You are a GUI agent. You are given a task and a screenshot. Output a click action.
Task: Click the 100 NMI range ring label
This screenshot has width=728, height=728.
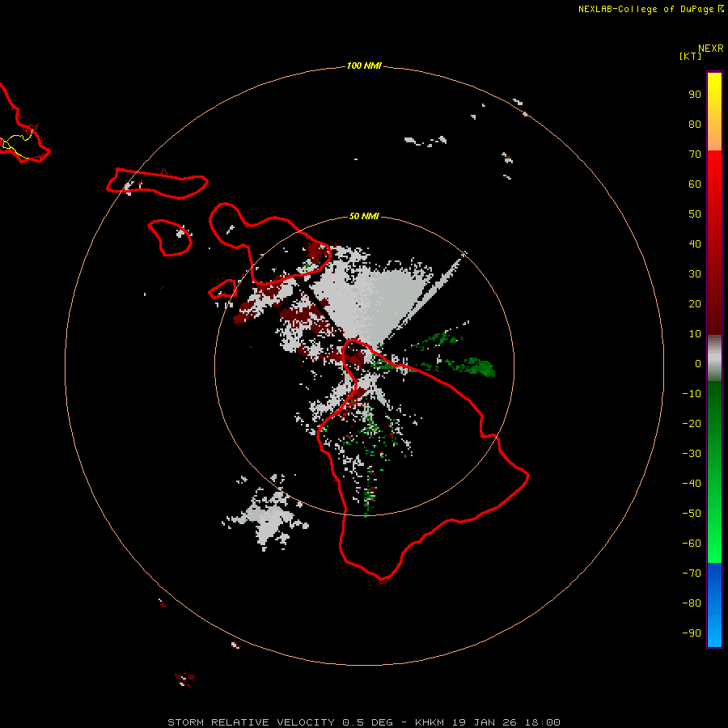point(363,66)
